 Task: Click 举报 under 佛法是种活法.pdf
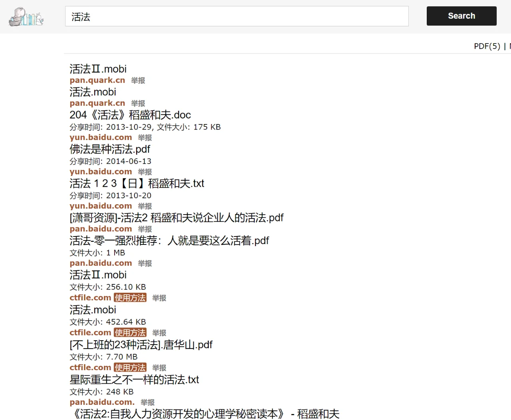tap(145, 172)
